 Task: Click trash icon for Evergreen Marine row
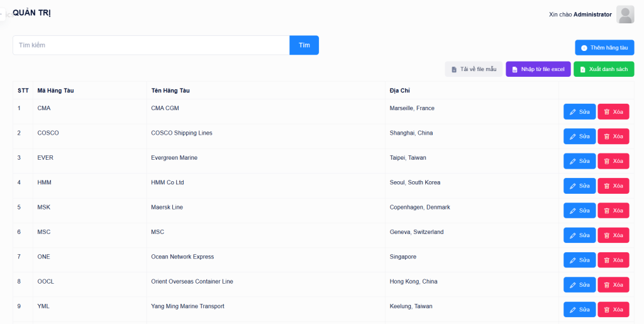(x=607, y=161)
